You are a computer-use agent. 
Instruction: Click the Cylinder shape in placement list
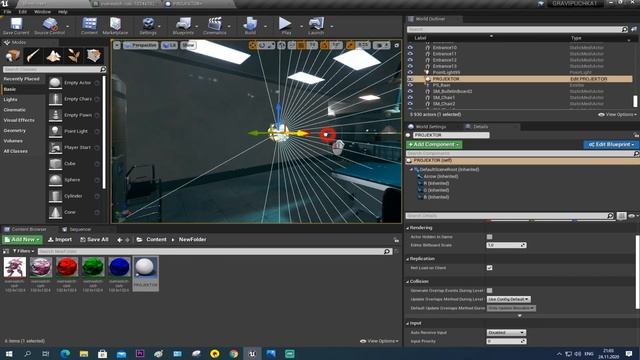(73, 196)
